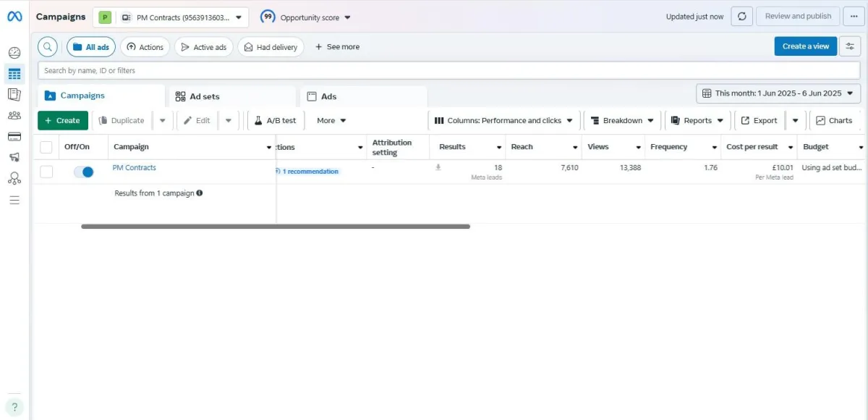
Task: Open the All tools hamburger menu icon
Action: pyautogui.click(x=14, y=200)
